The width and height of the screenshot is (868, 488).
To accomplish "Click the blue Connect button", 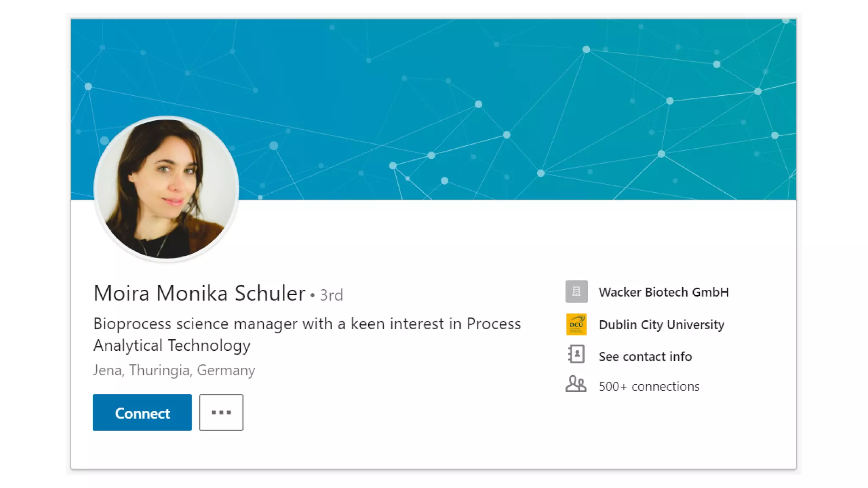I will [x=142, y=413].
